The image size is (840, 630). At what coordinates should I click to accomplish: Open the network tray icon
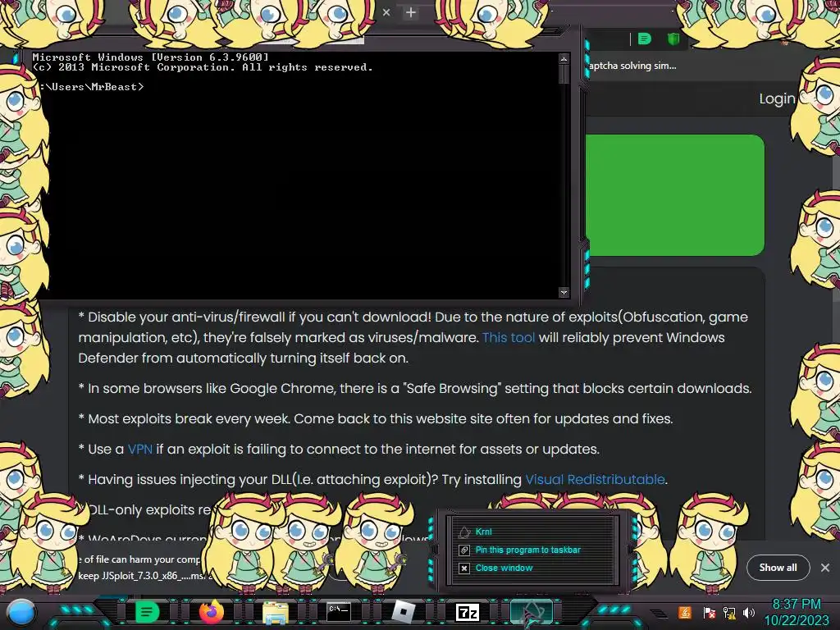[728, 613]
